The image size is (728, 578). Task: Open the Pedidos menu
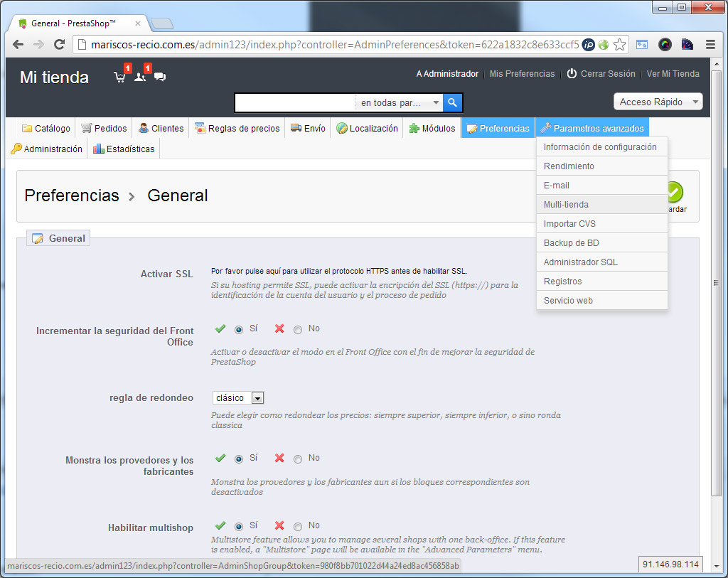click(104, 128)
